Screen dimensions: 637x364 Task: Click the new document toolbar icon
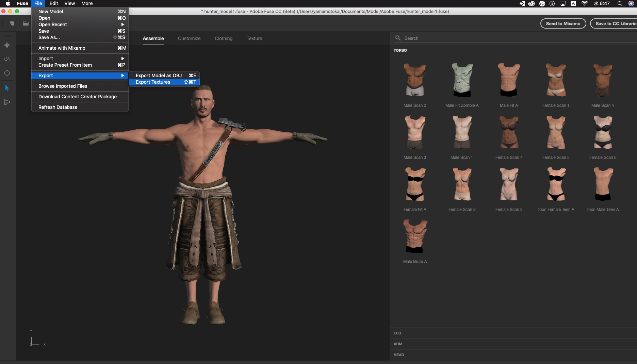coord(12,23)
